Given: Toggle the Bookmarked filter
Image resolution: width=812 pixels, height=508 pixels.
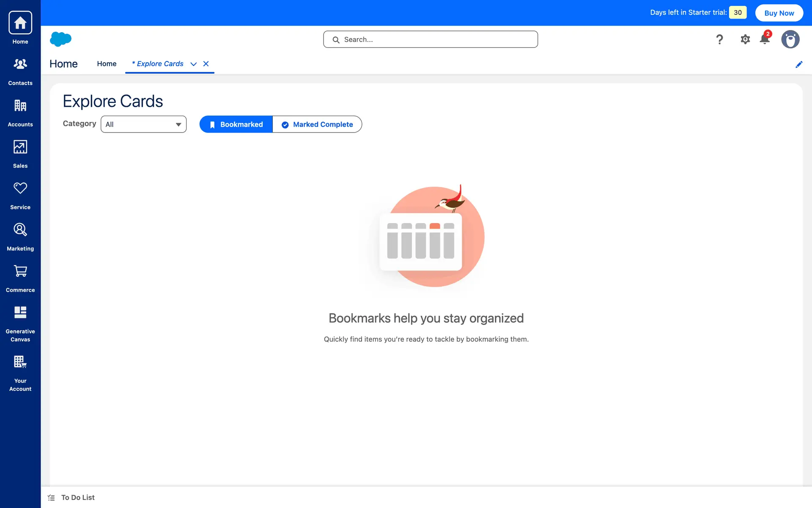Looking at the screenshot, I should [x=236, y=124].
